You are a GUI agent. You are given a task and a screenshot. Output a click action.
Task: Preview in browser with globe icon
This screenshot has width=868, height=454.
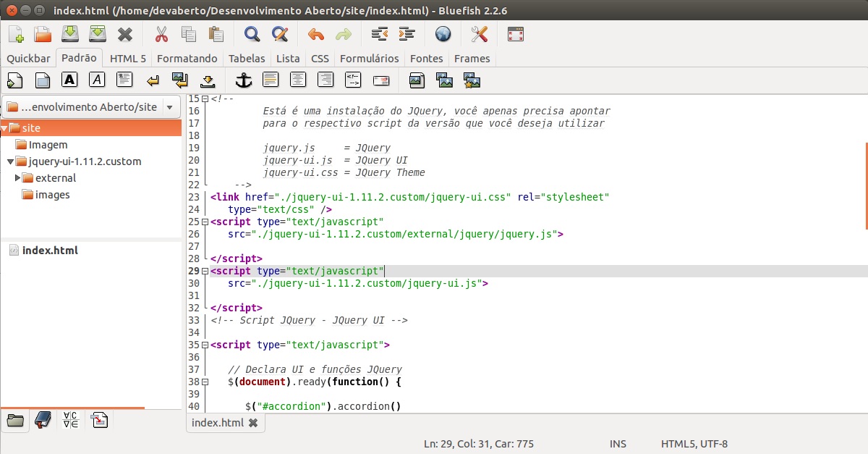(443, 34)
